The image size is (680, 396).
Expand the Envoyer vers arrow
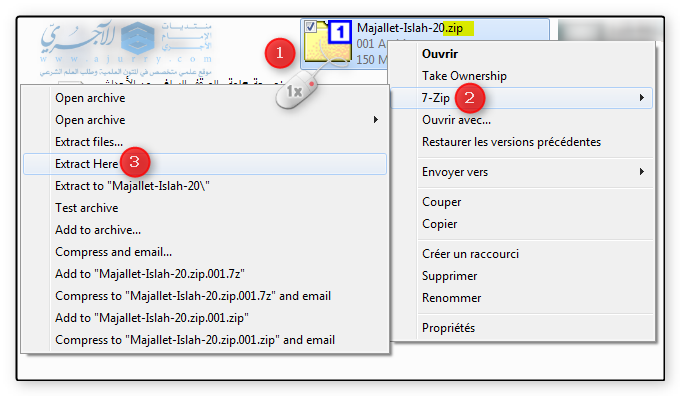tap(641, 172)
